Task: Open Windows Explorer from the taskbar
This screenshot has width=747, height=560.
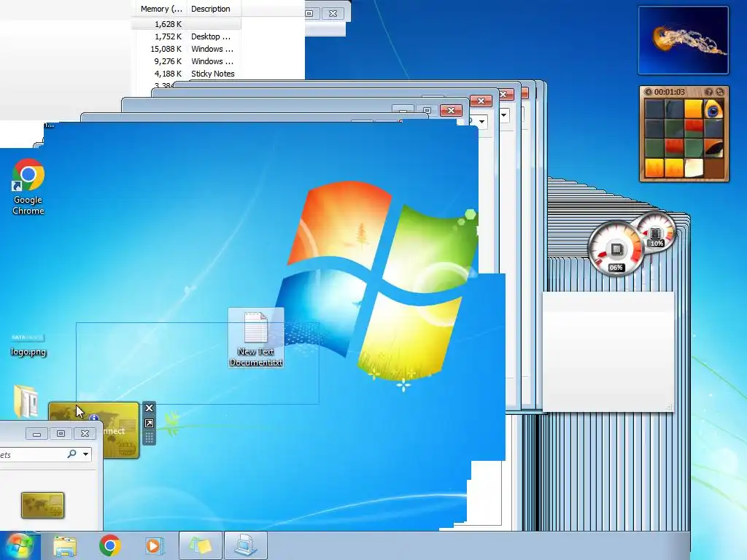Action: 65,545
